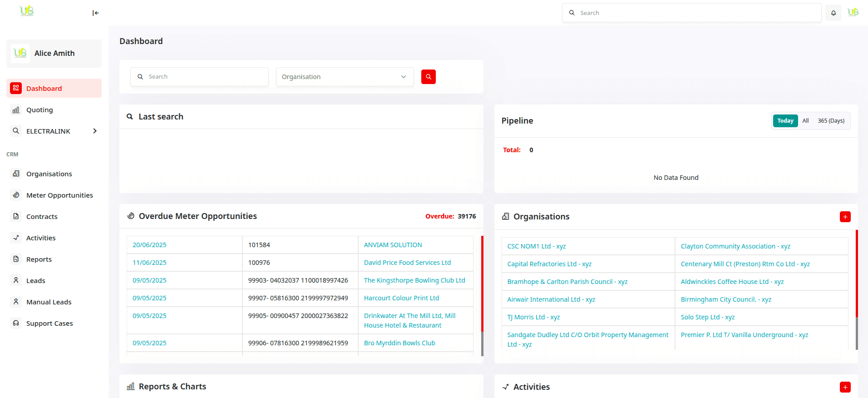Viewport: 868px width, 398px height.
Task: Open the 20/06/2025 overdue date link
Action: pyautogui.click(x=149, y=245)
